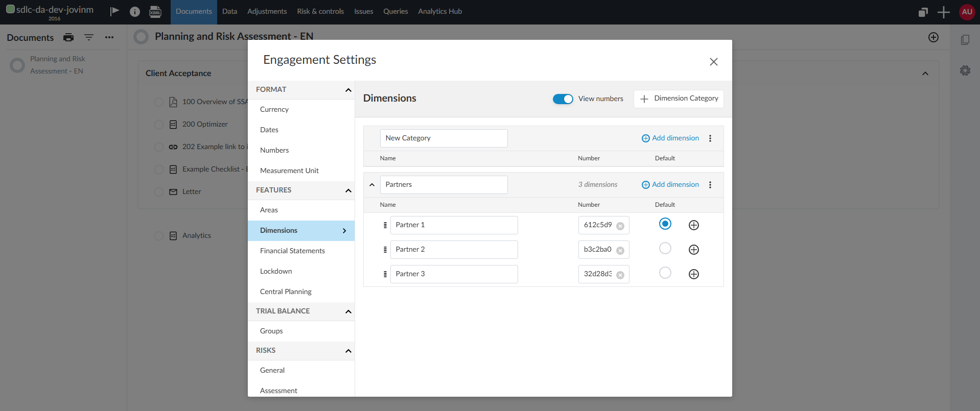Switch to the Documents tab

[194, 12]
